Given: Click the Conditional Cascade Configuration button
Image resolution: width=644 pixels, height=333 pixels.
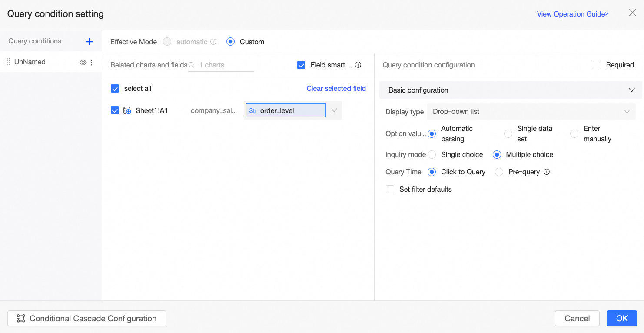Looking at the screenshot, I should (x=87, y=318).
